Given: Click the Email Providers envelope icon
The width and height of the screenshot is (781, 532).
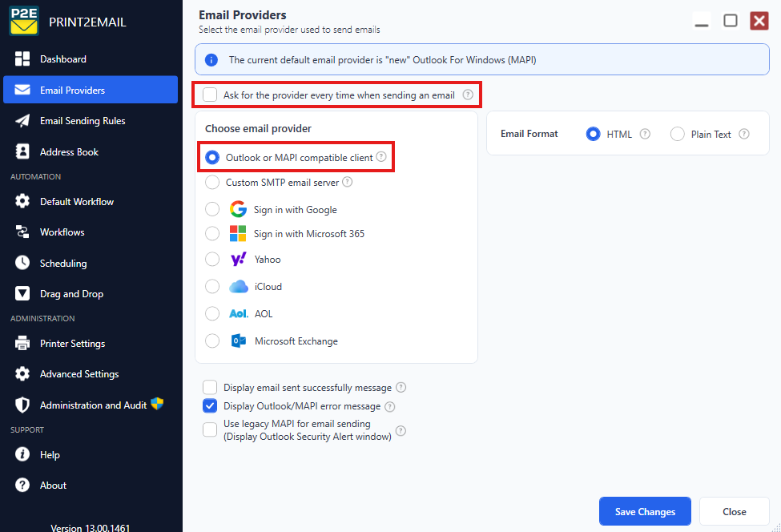Looking at the screenshot, I should click(x=22, y=90).
